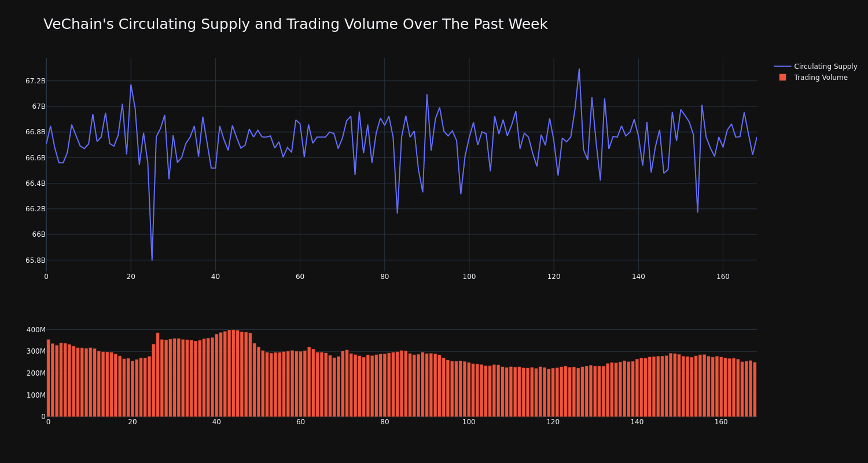
Task: Click the supply peak at hour 20
Action: tap(131, 84)
